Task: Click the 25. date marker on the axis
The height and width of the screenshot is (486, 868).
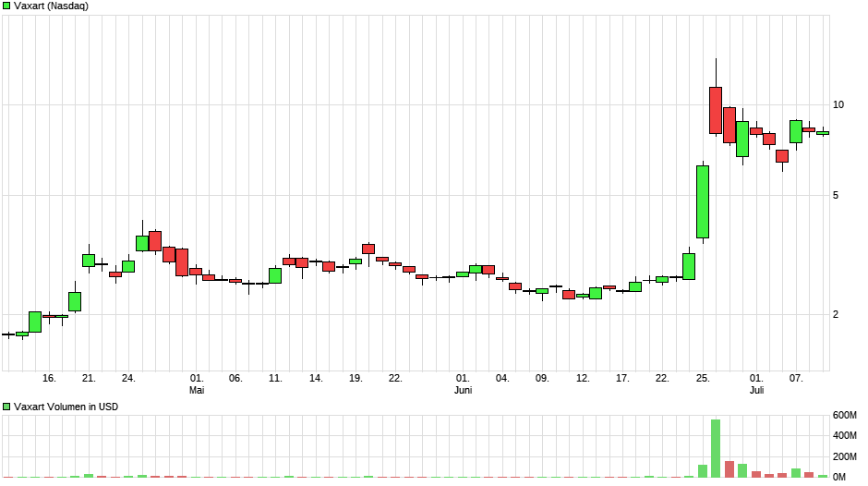Action: [x=703, y=378]
